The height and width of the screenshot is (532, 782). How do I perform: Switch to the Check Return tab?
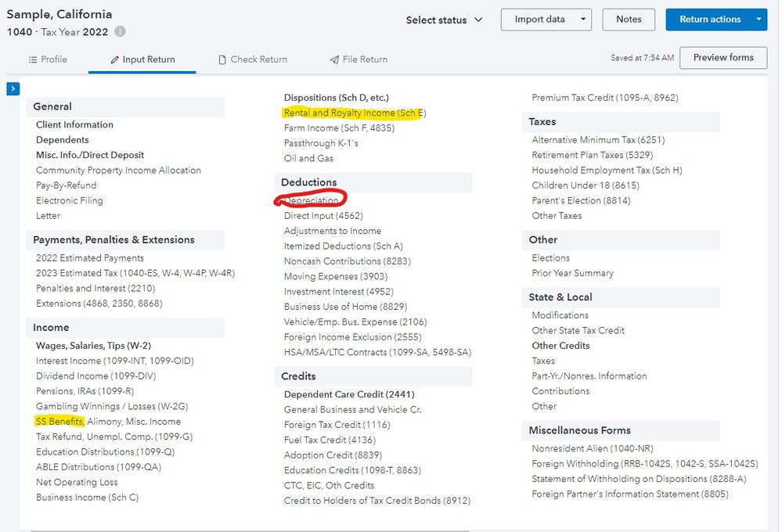point(251,59)
